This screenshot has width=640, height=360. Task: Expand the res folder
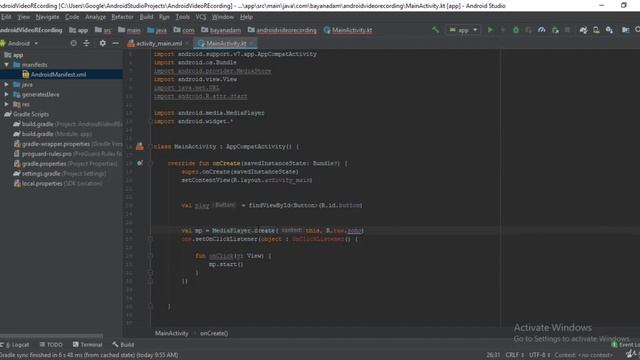pos(7,104)
